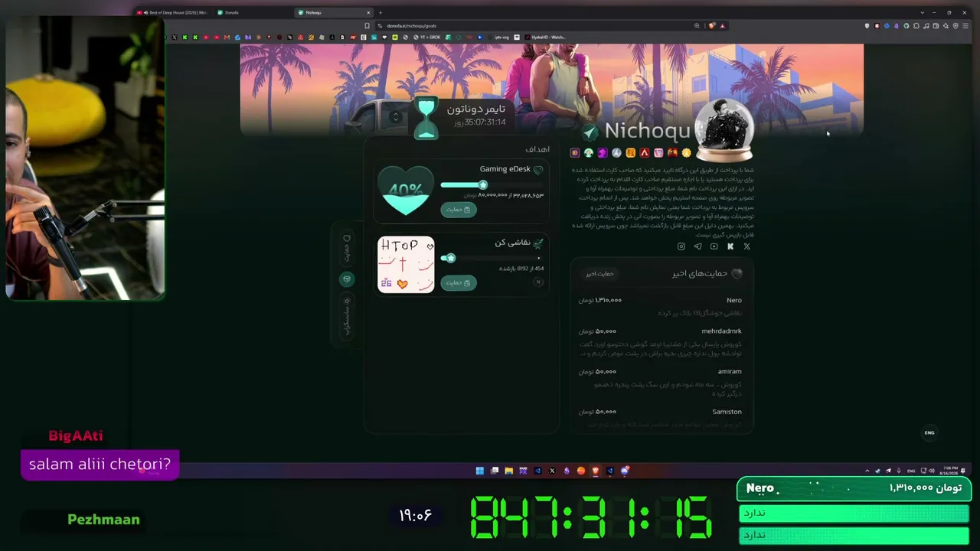Open the X social icon below the description
This screenshot has height=551, width=980.
point(746,246)
